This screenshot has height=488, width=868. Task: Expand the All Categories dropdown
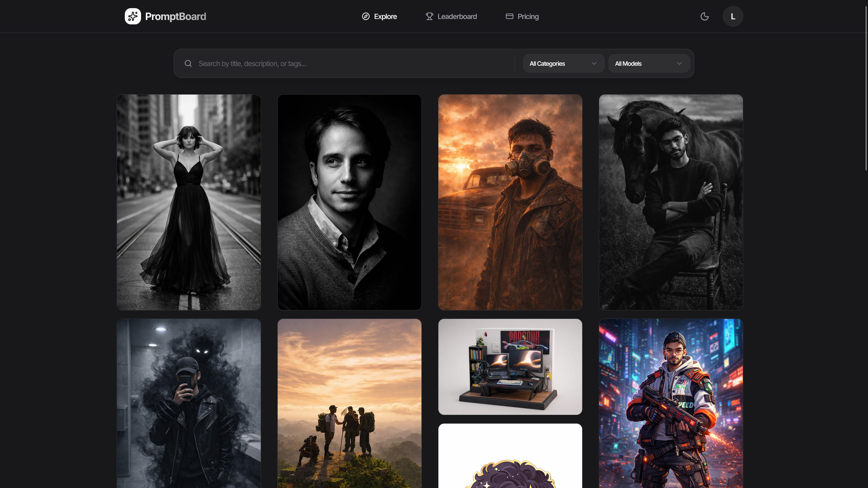pos(563,63)
